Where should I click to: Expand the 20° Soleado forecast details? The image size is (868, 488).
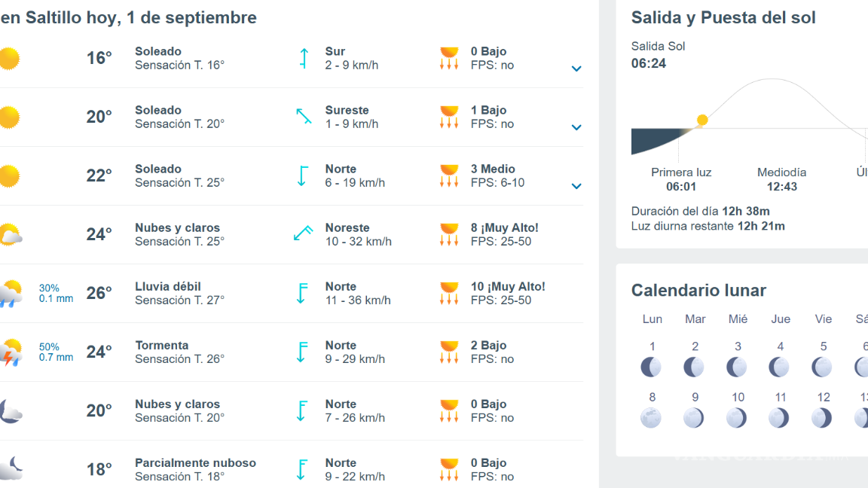point(576,127)
